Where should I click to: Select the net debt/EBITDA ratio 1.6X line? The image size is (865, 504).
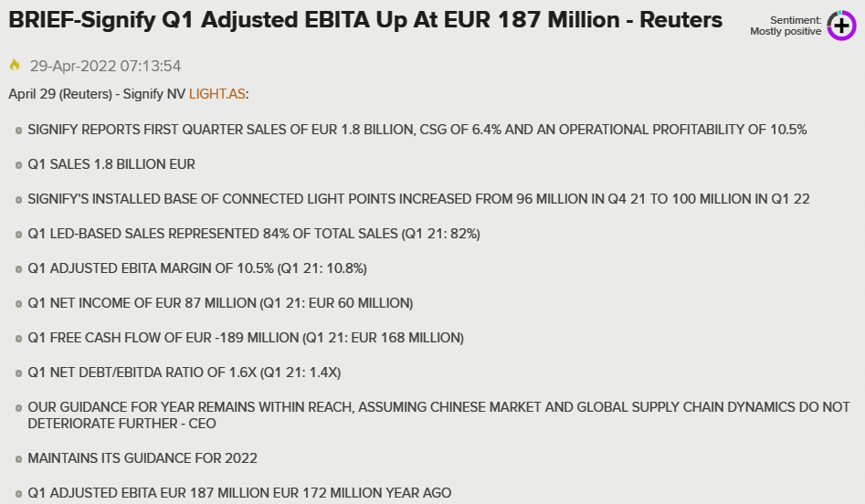pos(185,373)
